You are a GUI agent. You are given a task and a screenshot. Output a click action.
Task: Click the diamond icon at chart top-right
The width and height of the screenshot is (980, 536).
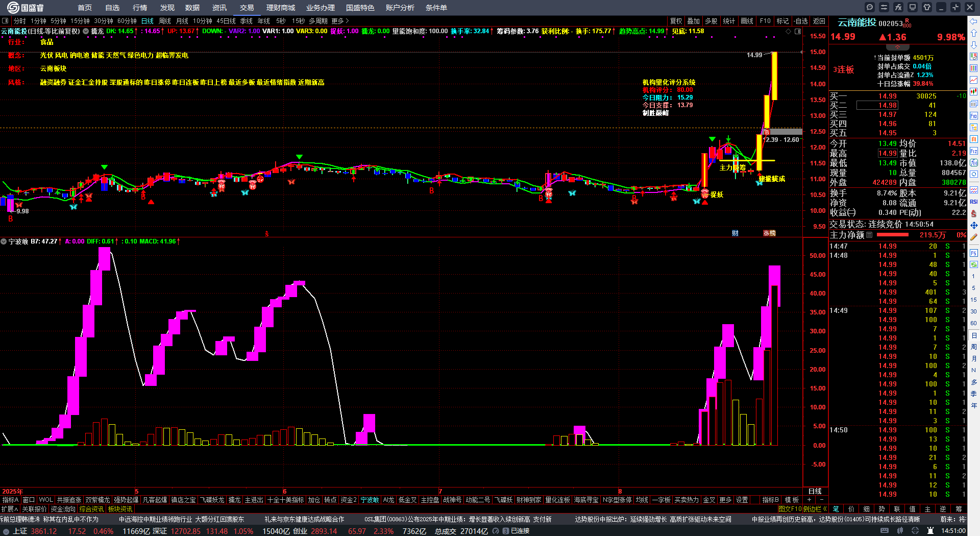click(789, 32)
